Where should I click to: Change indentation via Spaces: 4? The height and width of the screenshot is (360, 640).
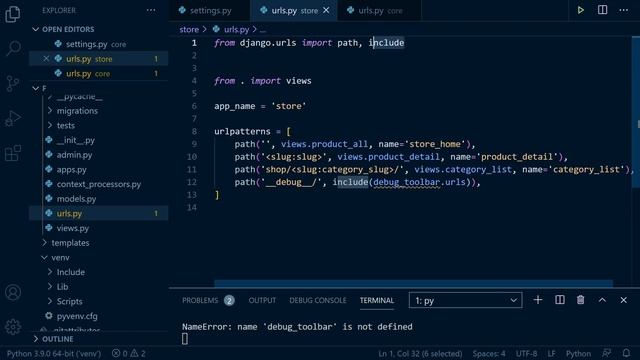[489, 353]
